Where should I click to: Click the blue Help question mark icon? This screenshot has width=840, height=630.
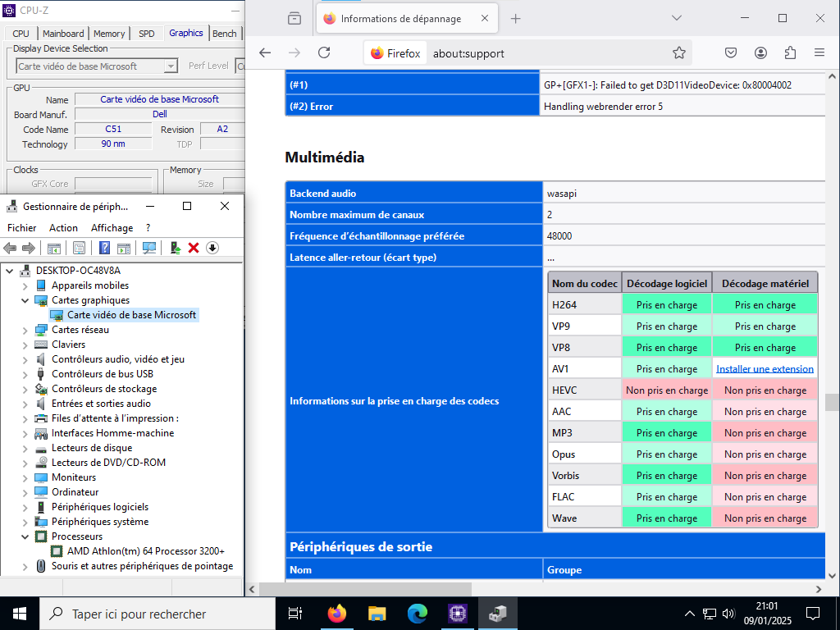pyautogui.click(x=105, y=248)
